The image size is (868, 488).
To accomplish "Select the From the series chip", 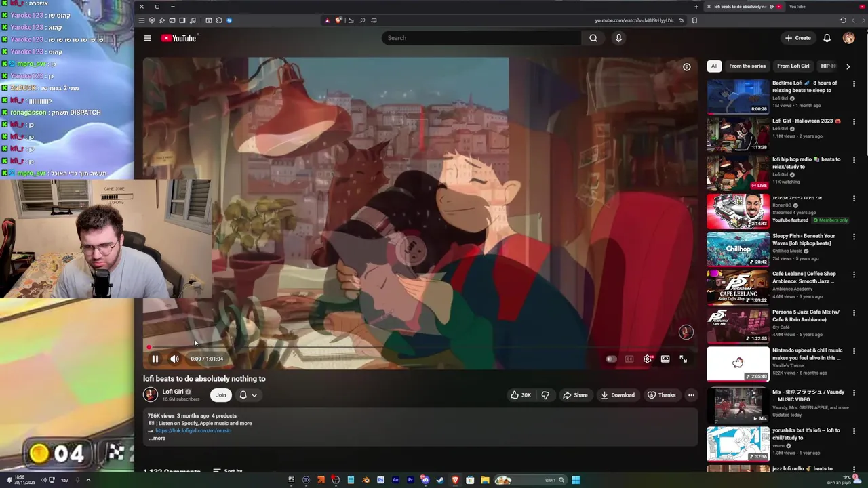I will (x=747, y=66).
